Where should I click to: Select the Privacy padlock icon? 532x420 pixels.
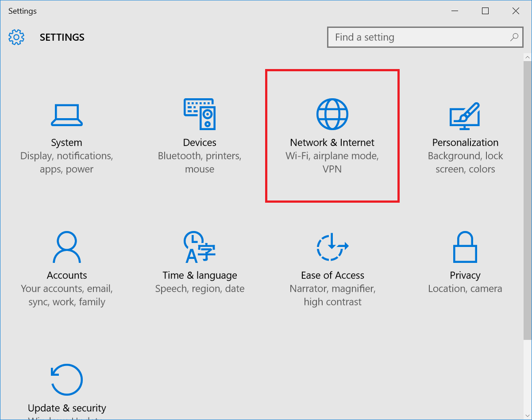coord(465,247)
